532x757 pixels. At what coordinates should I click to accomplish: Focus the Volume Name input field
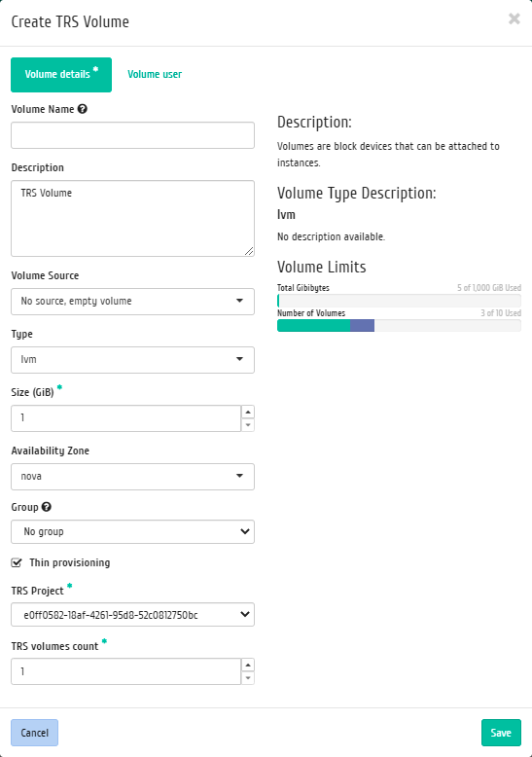[x=133, y=135]
